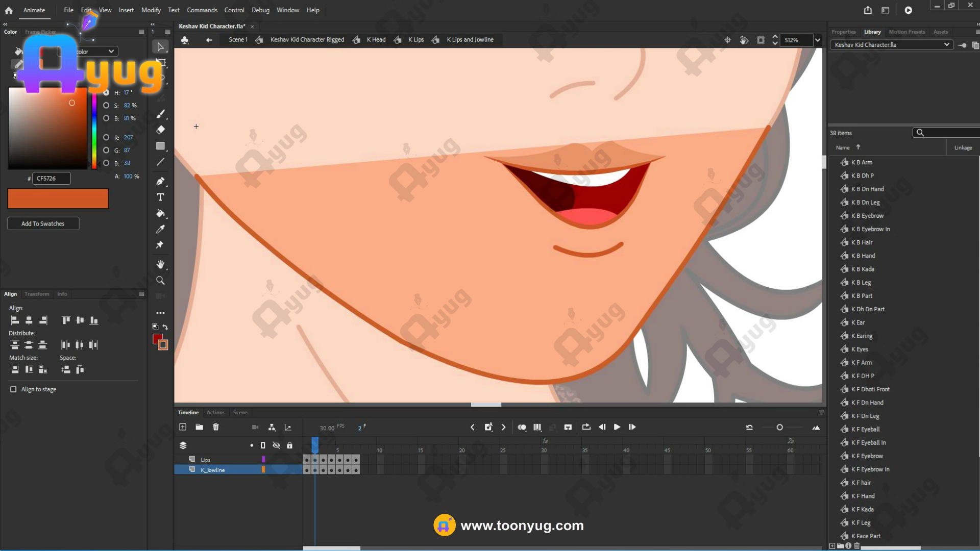Open the stage zoom percentage dropdown
The image size is (980, 551).
[818, 40]
